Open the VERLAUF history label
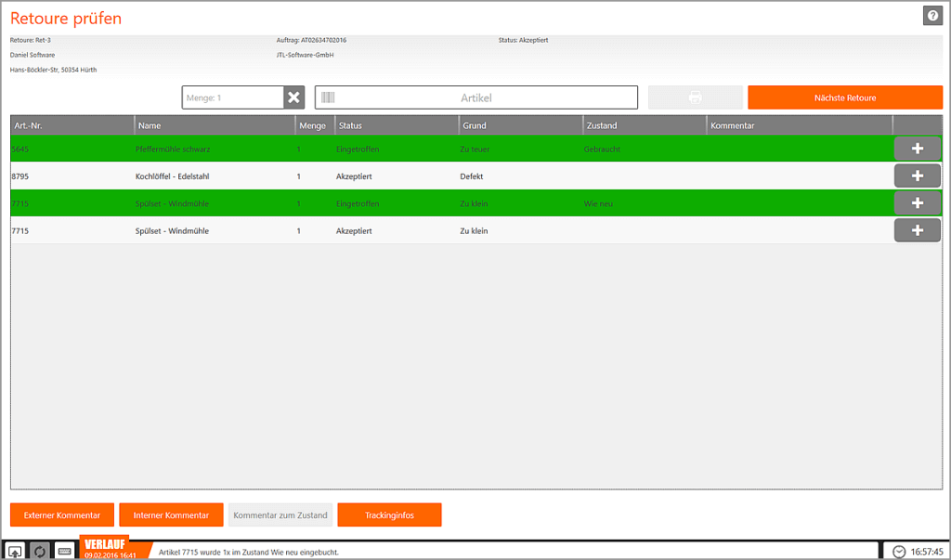The height and width of the screenshot is (560, 951). point(104,544)
